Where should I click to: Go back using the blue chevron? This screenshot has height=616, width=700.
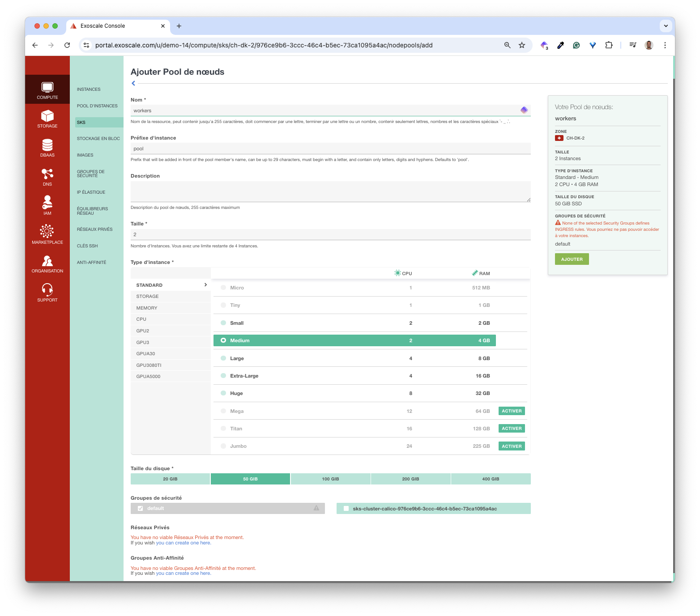133,83
